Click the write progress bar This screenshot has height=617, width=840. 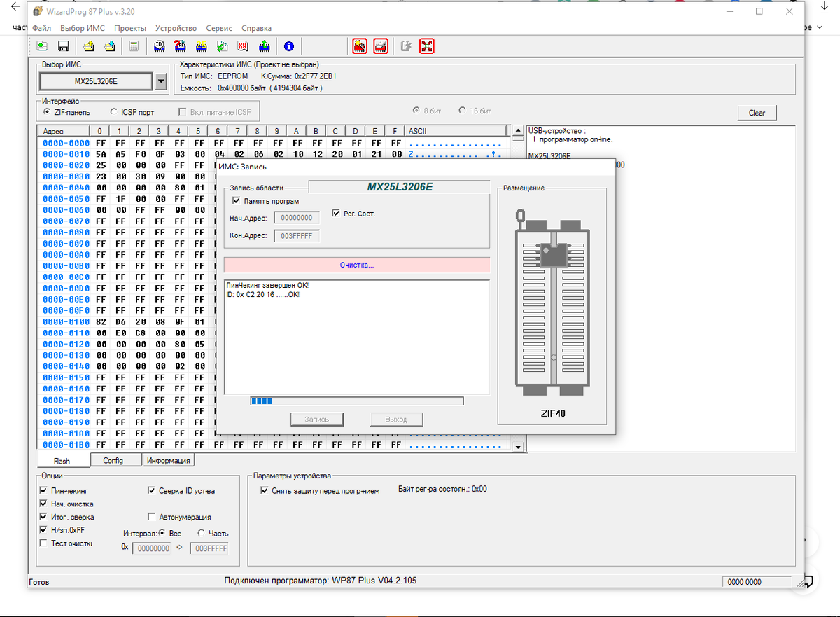click(357, 401)
